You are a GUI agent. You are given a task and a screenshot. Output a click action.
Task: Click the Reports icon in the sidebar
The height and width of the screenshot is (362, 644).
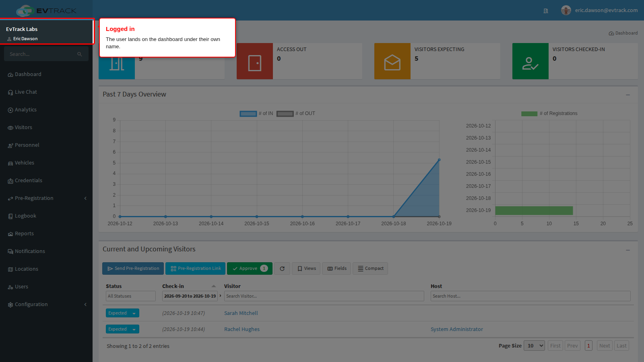pos(10,234)
